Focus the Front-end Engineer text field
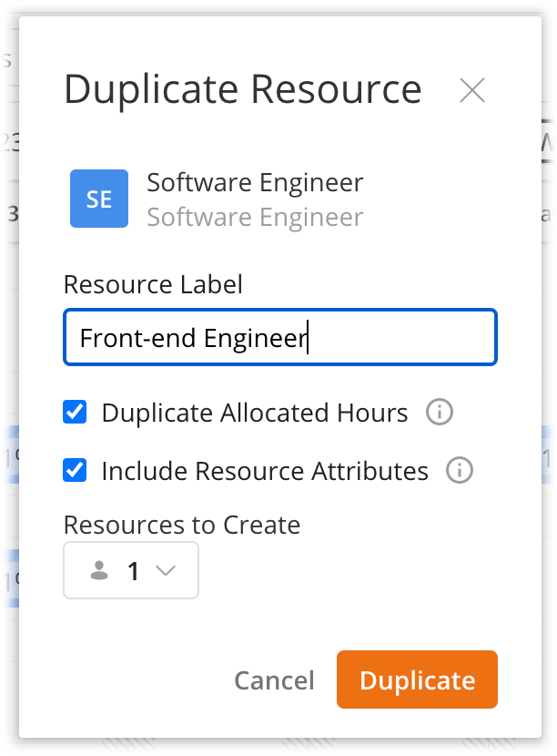Image resolution: width=557 pixels, height=756 pixels. pyautogui.click(x=280, y=338)
